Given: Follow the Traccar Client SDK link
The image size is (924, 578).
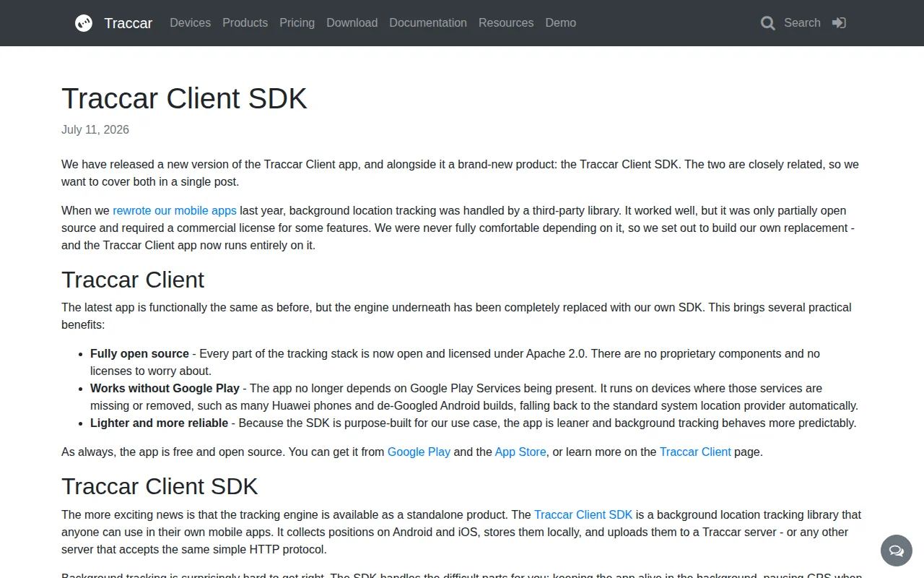Looking at the screenshot, I should pos(583,515).
